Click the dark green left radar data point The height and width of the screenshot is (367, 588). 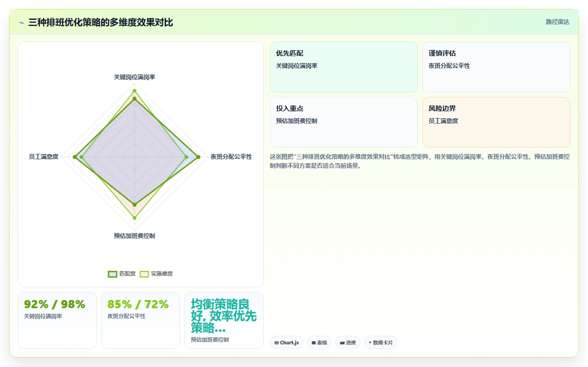click(75, 157)
